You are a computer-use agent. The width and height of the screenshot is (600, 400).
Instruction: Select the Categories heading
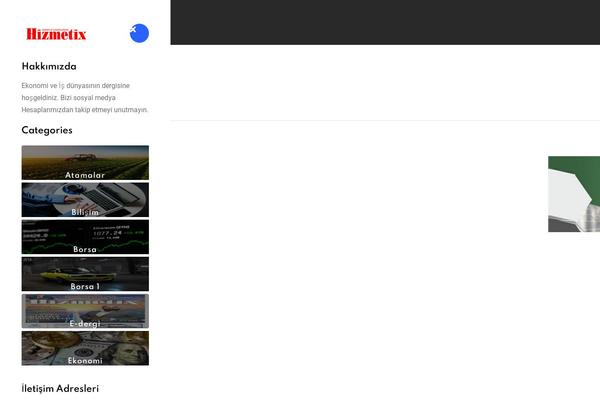[47, 131]
